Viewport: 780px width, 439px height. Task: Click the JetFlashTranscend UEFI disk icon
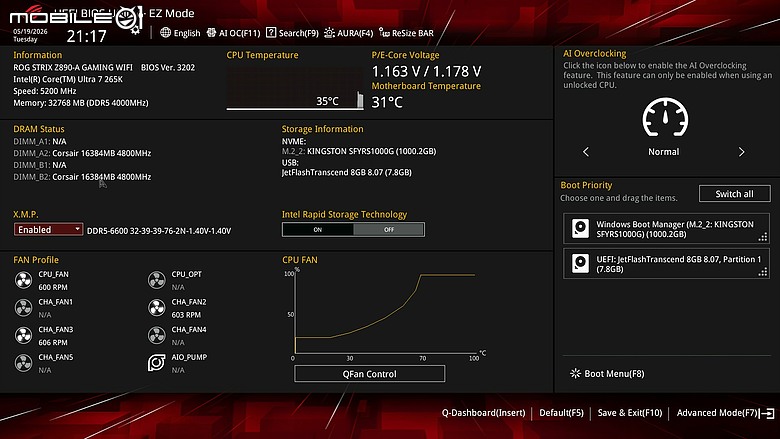[580, 263]
